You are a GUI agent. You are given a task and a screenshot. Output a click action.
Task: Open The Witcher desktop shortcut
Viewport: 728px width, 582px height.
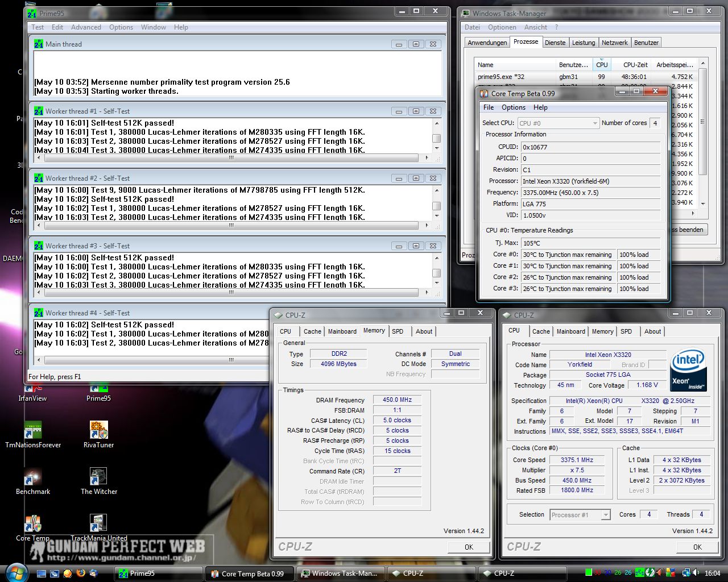[x=99, y=481]
